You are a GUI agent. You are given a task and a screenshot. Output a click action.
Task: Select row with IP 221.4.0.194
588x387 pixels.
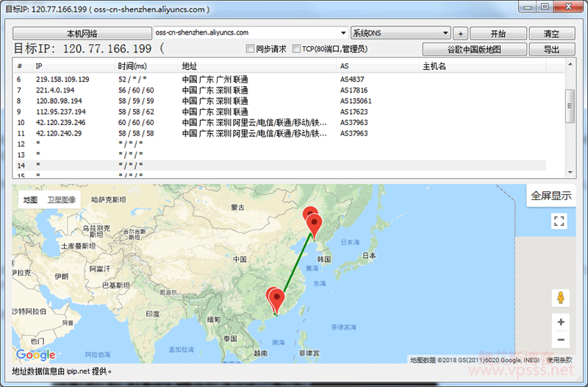(281, 90)
